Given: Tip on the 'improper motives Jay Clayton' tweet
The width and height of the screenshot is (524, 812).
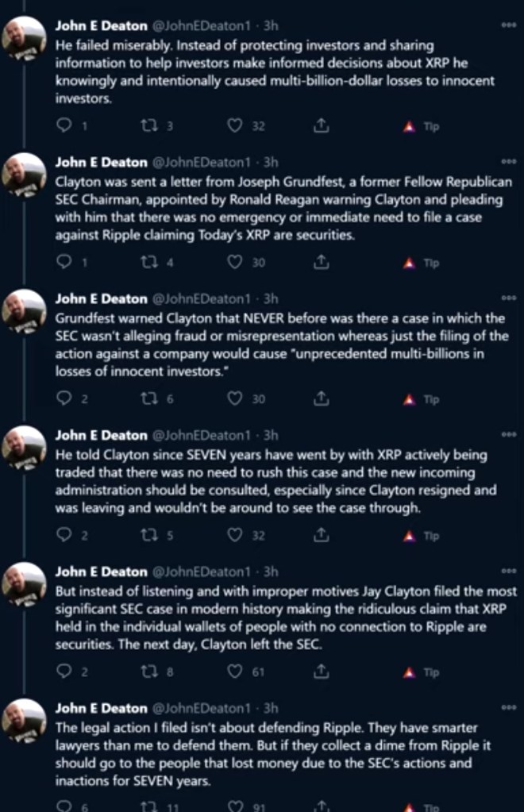Looking at the screenshot, I should [422, 672].
